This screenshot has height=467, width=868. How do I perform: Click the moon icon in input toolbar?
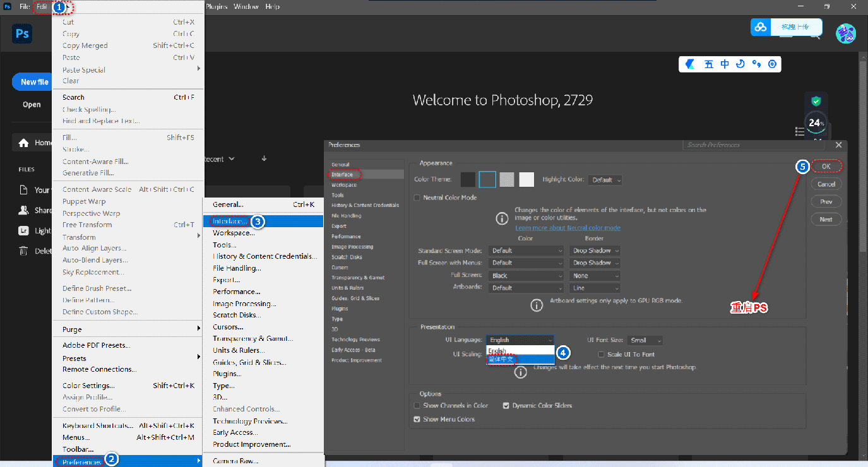coord(740,64)
